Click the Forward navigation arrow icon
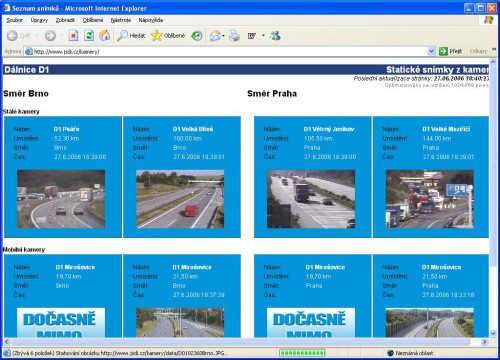 pos(50,35)
